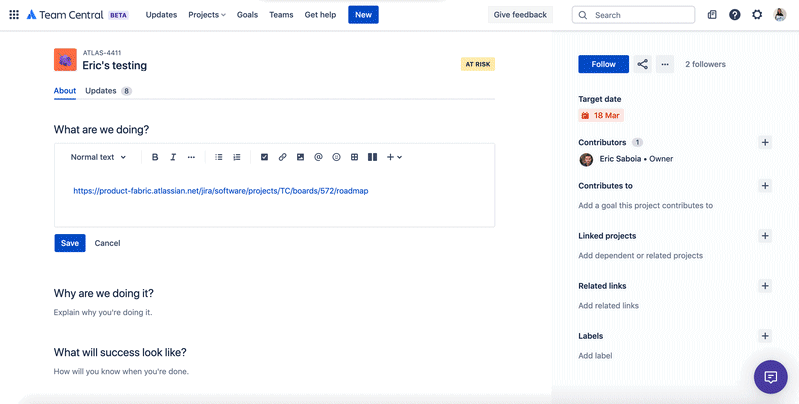Screen dimensions: 799x404
Task: Open the settings gear icon
Action: [x=757, y=15]
